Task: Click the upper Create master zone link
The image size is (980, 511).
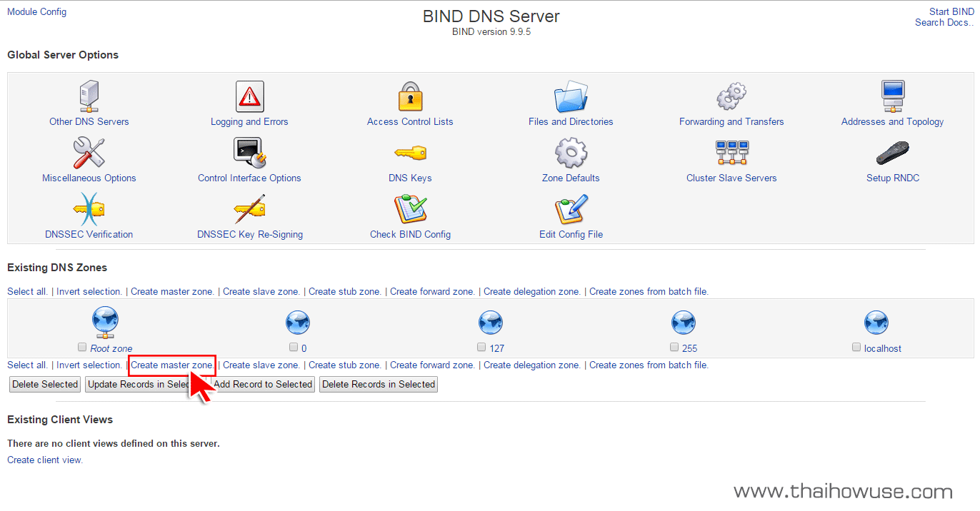Action: 172,292
